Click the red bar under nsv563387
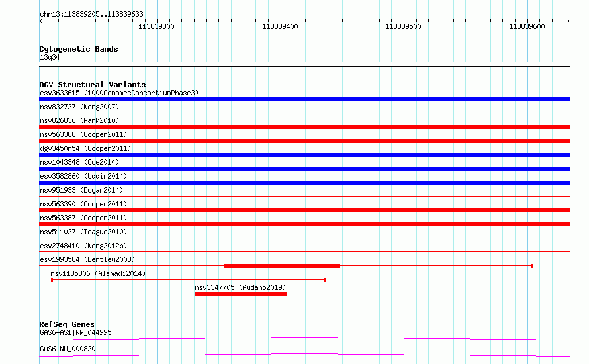 click(x=304, y=224)
